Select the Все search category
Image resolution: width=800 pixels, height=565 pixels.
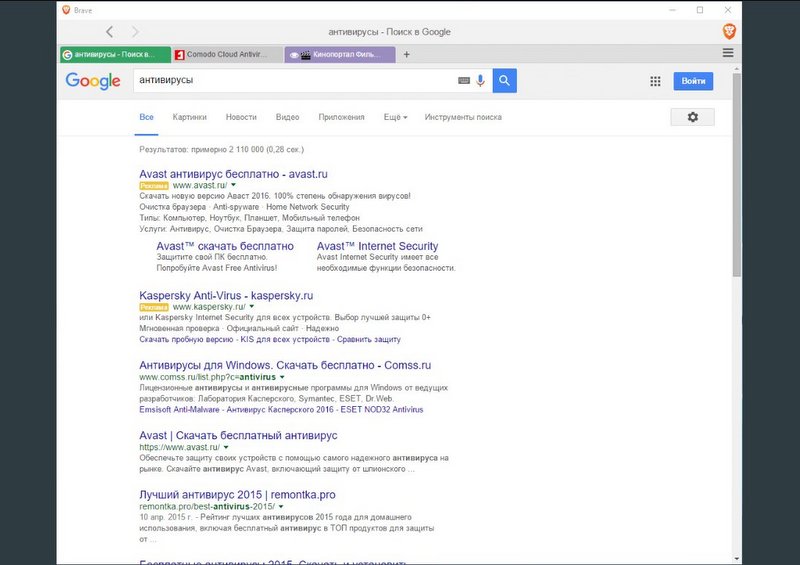(x=146, y=117)
